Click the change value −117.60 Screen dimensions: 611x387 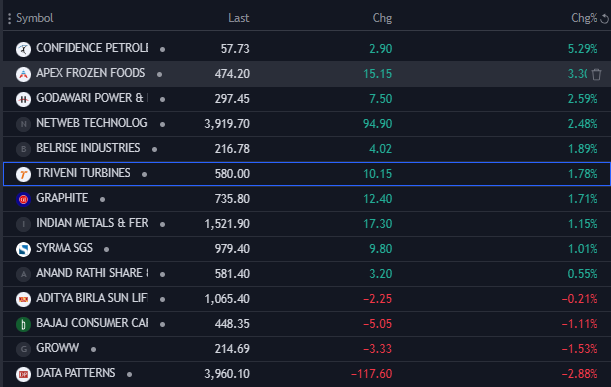[x=371, y=374]
